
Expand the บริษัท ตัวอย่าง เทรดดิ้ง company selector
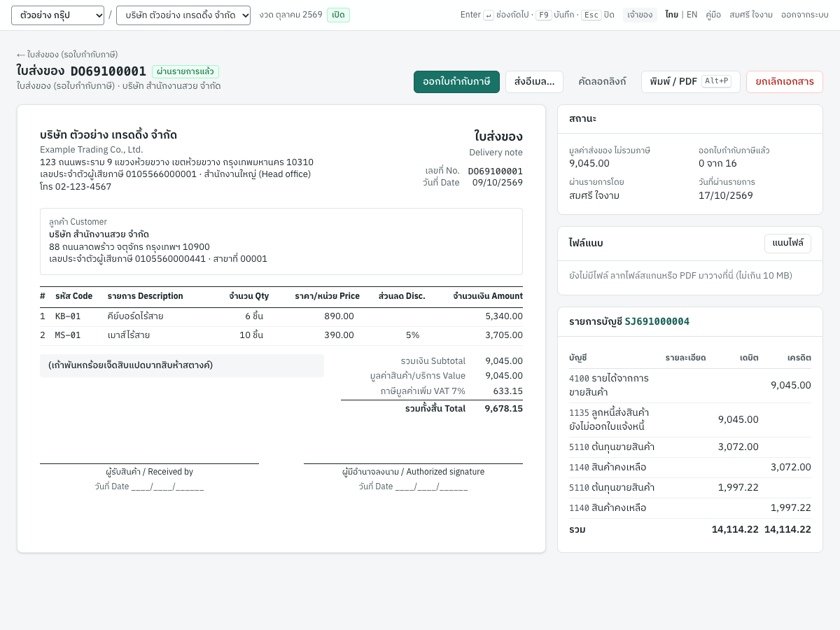[x=183, y=15]
